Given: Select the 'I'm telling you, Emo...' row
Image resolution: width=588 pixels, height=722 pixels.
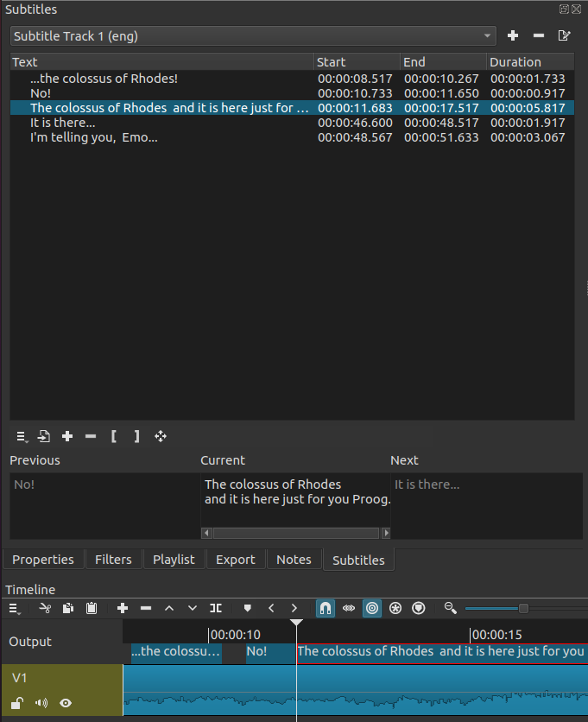Looking at the screenshot, I should pyautogui.click(x=292, y=137).
